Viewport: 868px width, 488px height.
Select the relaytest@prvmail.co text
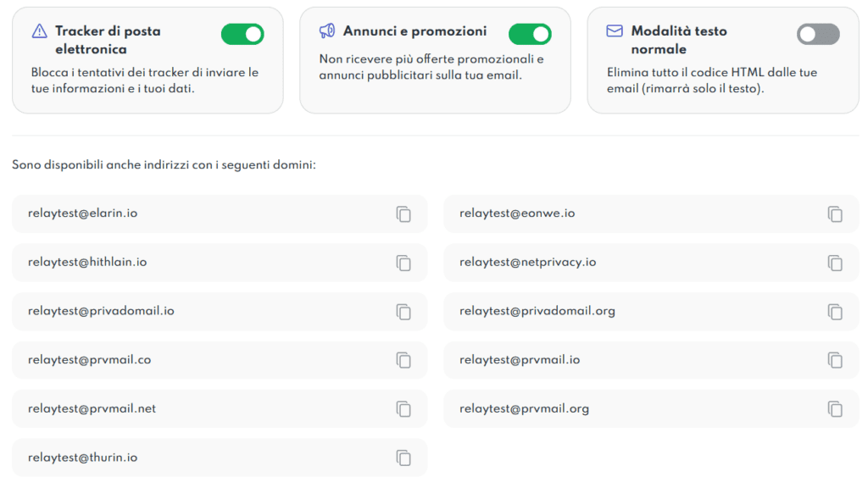(x=89, y=359)
